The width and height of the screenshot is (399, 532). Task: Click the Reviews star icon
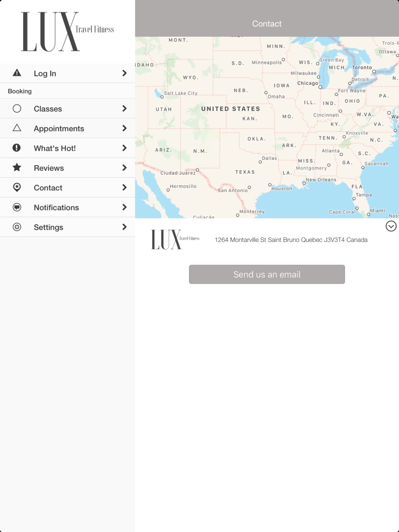pyautogui.click(x=17, y=168)
